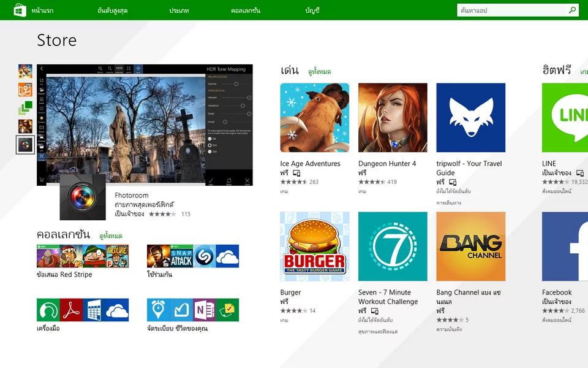Viewport: 588px width, 368px height.
Task: Click tripwolf - Your Travel Guide title
Action: [x=469, y=168]
